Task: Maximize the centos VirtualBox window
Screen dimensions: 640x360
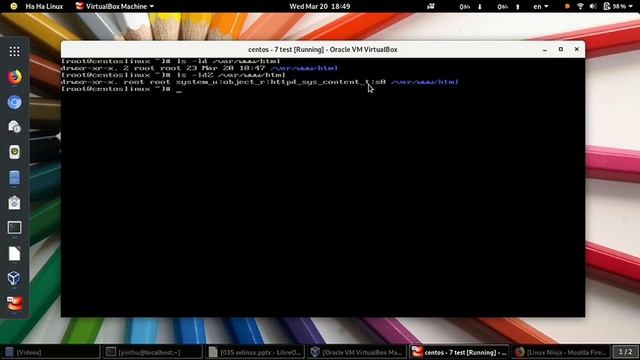Action: (x=560, y=49)
